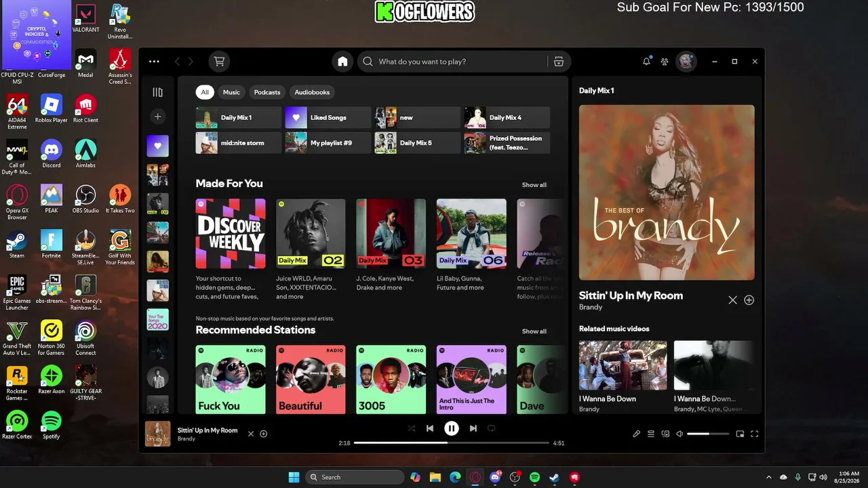
Task: Toggle shuffle in player bar
Action: pyautogui.click(x=411, y=428)
